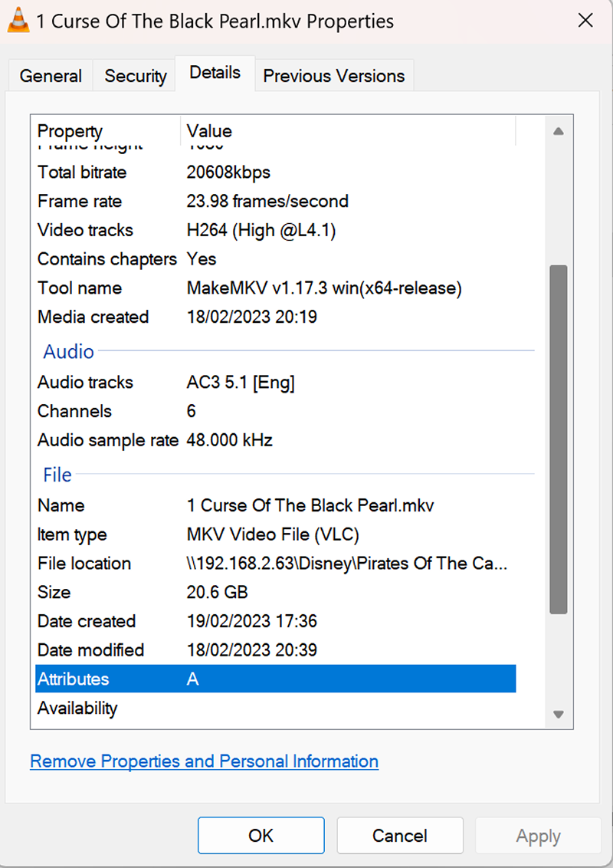Image resolution: width=613 pixels, height=868 pixels.
Task: Select the Tool name property
Action: pyautogui.click(x=80, y=288)
